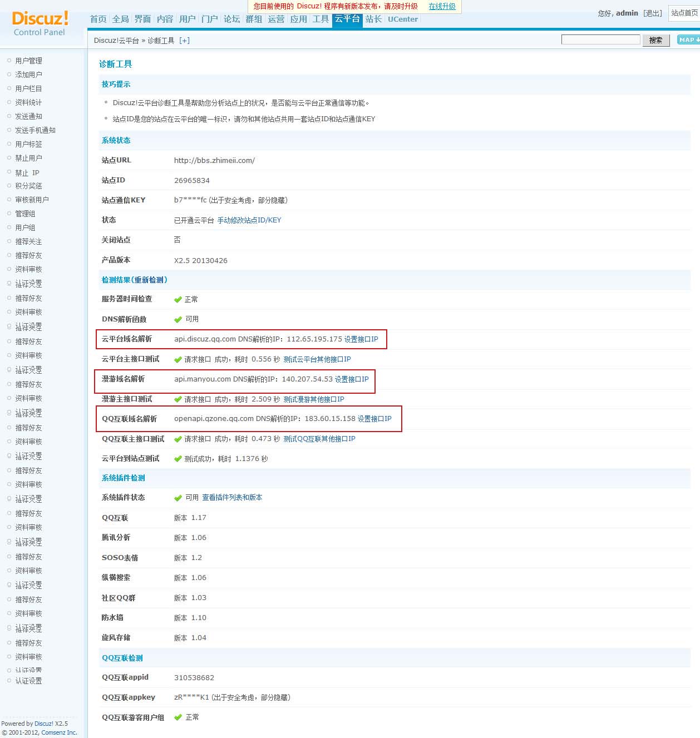Open 首页 top menu

[98, 19]
